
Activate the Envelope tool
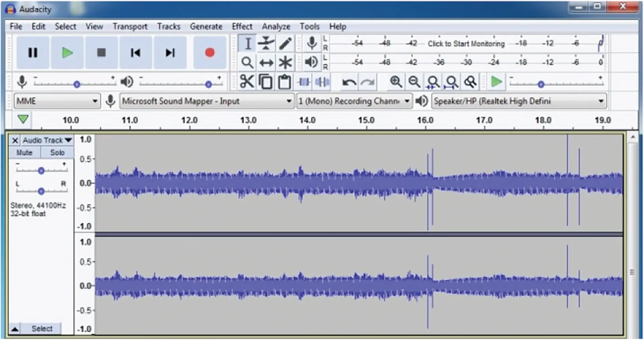point(266,43)
